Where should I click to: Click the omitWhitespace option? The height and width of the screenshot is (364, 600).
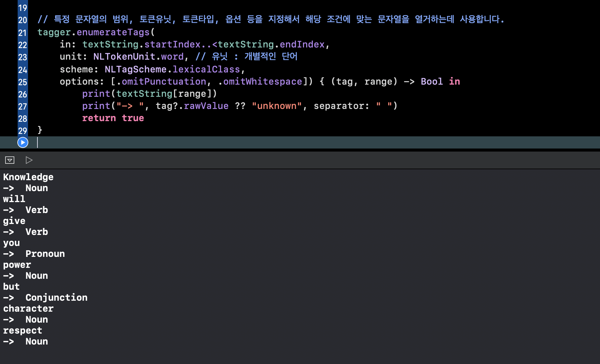point(262,82)
